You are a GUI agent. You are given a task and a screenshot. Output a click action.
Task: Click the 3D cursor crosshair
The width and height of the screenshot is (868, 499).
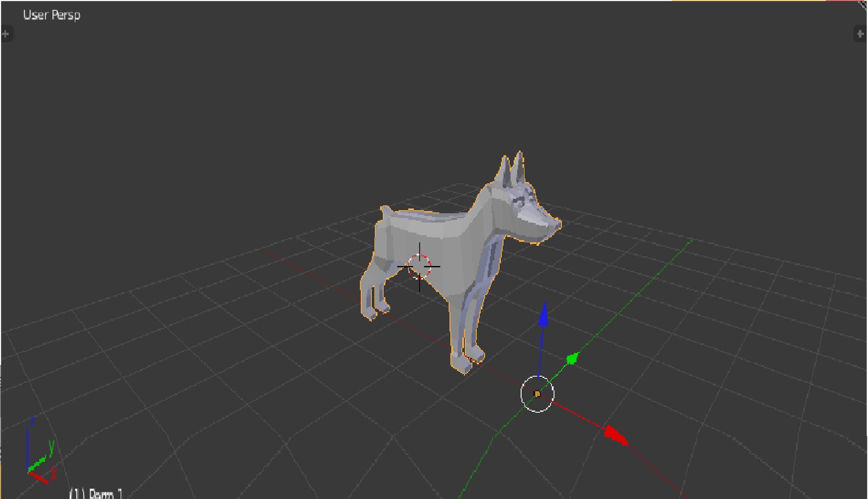[419, 267]
